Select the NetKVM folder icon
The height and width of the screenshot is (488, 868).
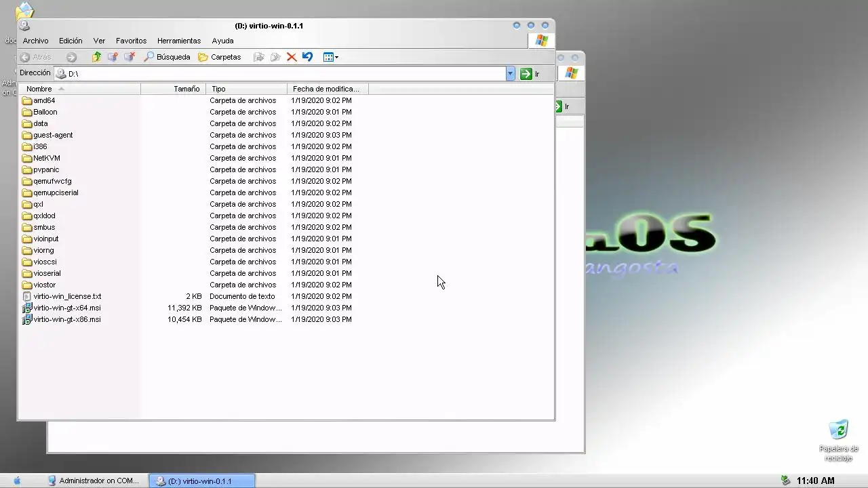click(27, 158)
